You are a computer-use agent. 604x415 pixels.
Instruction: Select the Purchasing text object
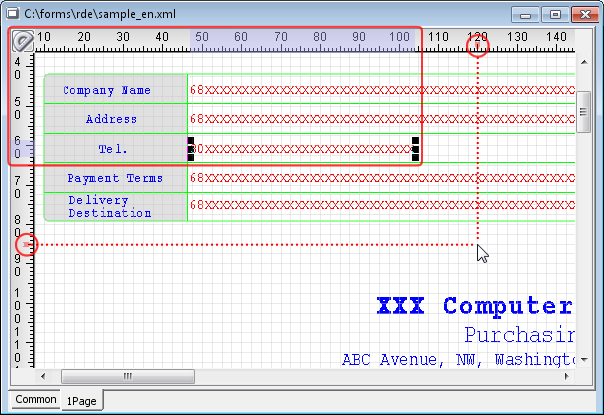click(x=519, y=335)
